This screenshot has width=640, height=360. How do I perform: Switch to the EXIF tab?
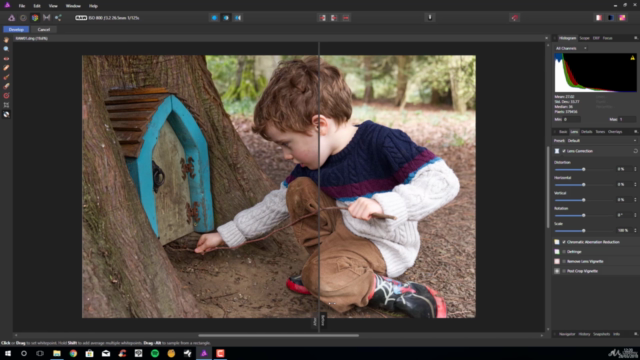596,38
